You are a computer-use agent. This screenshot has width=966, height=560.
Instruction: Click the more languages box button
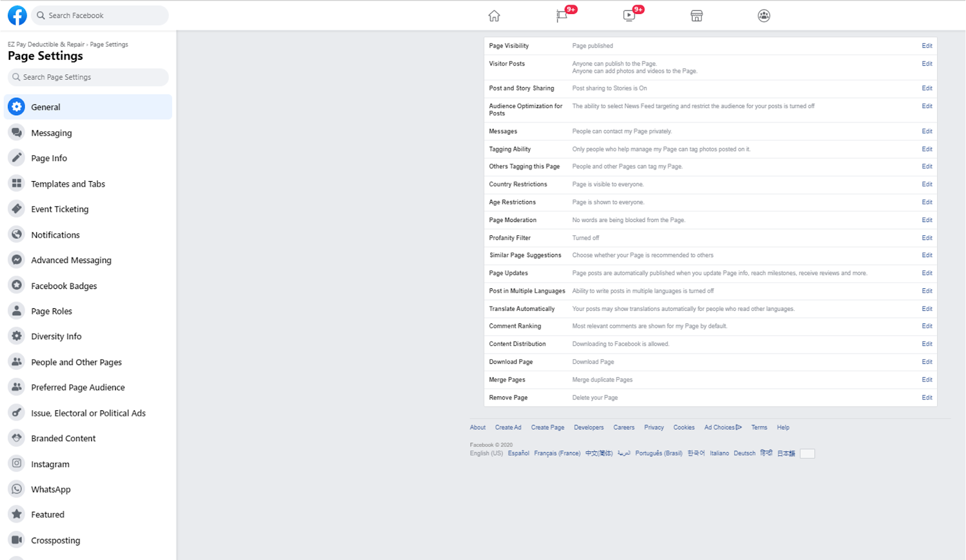807,454
